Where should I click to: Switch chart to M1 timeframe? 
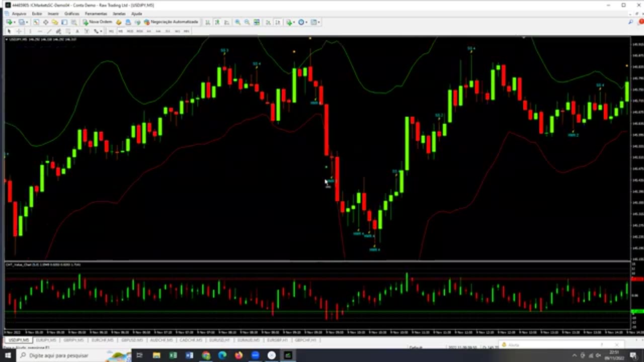111,31
